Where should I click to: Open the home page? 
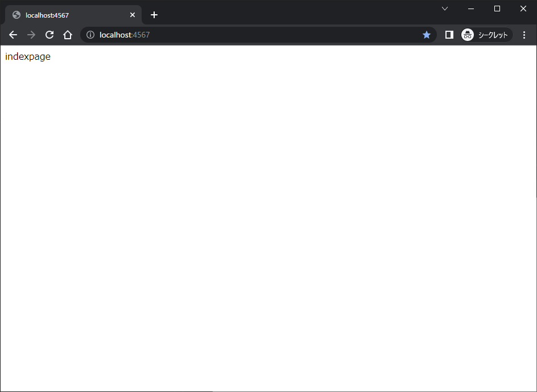pos(68,35)
